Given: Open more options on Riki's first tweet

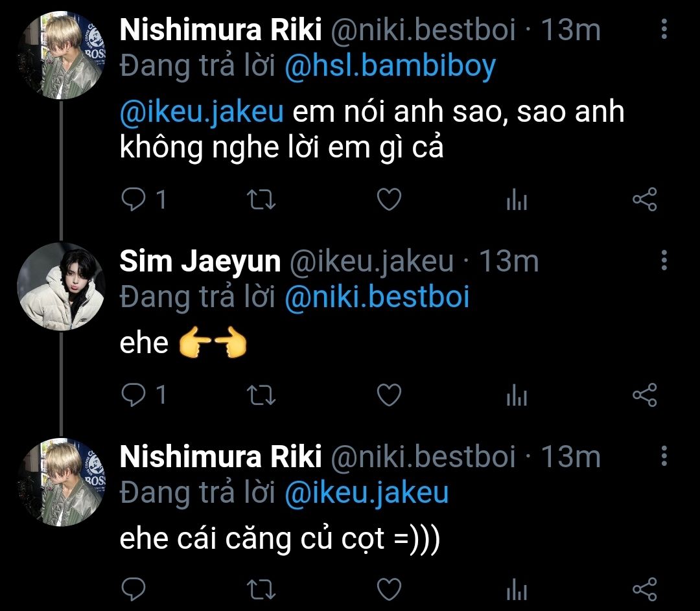Looking at the screenshot, I should pyautogui.click(x=664, y=29).
